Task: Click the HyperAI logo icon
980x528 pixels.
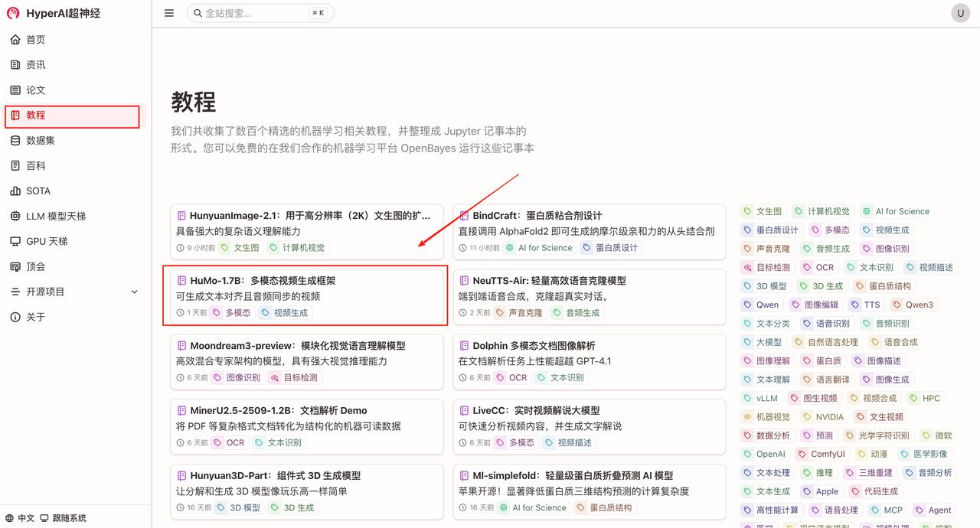Action: click(x=13, y=13)
